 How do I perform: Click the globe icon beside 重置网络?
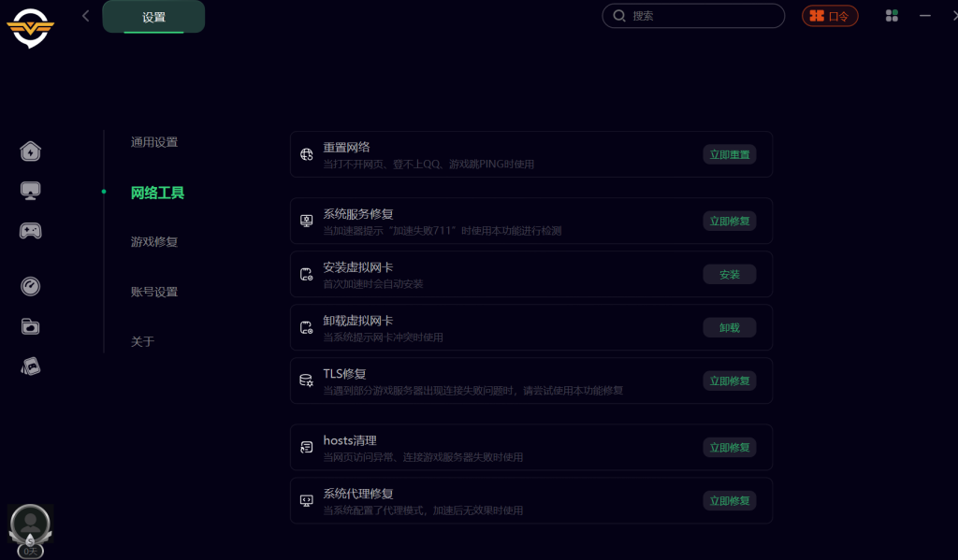307,154
